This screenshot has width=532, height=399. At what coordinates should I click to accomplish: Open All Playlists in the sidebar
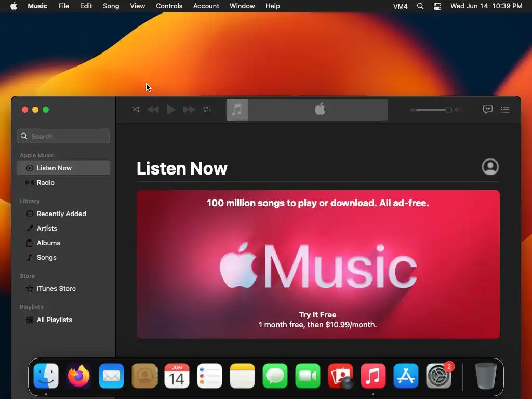tap(63, 320)
